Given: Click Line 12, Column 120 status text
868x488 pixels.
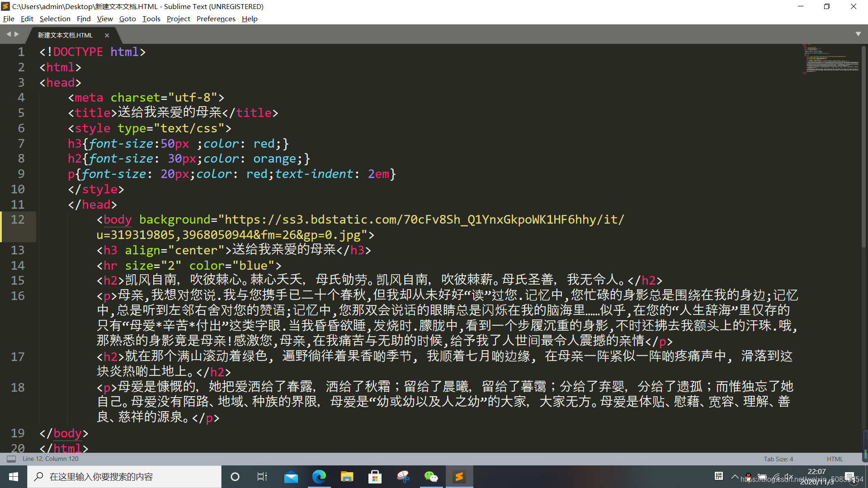Looking at the screenshot, I should tap(51, 459).
